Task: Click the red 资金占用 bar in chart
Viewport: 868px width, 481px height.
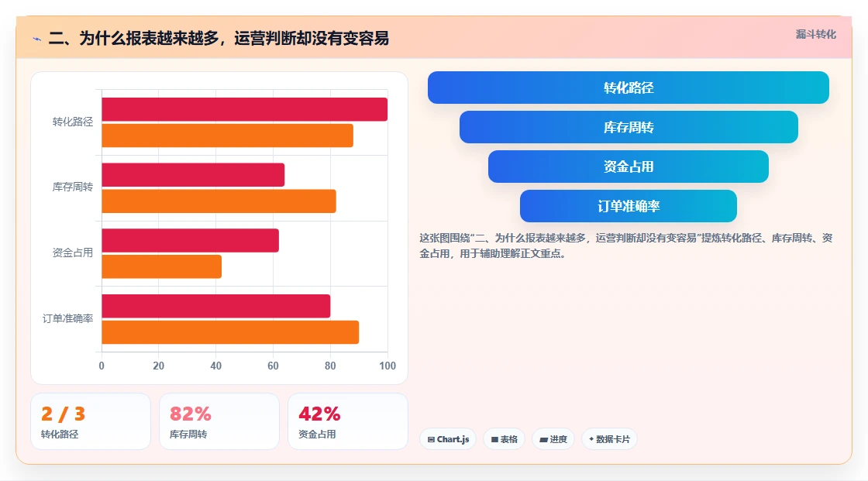Action: (x=191, y=240)
